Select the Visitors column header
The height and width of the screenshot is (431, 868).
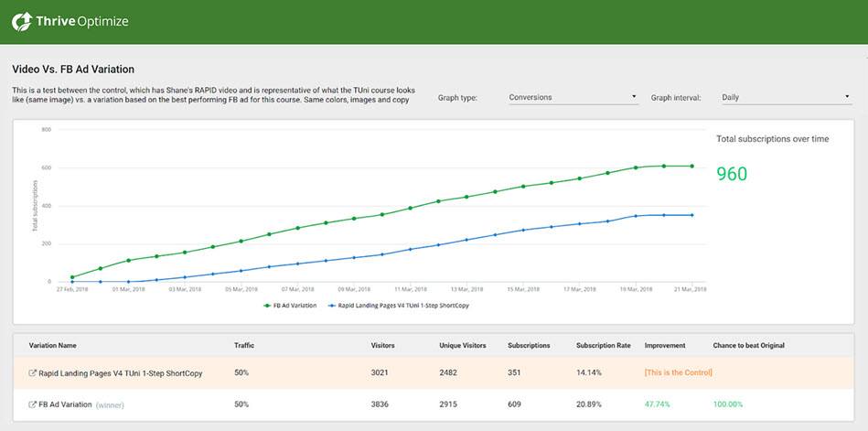382,346
